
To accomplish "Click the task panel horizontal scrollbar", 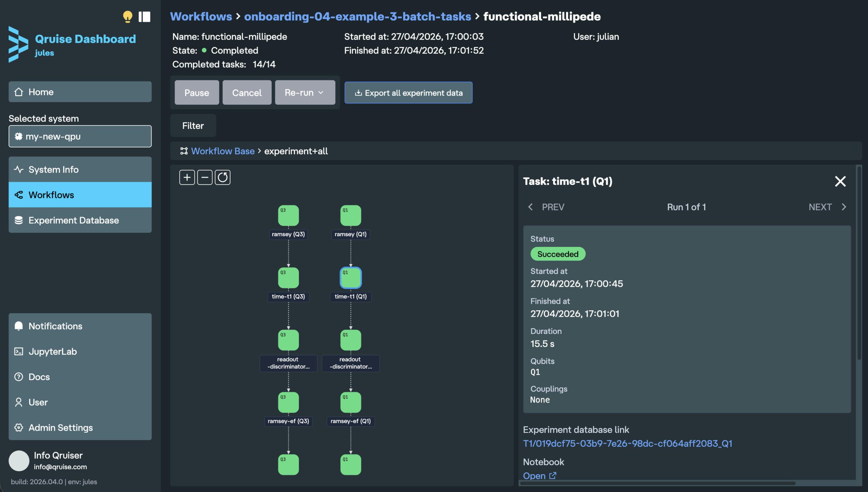I will click(658, 483).
